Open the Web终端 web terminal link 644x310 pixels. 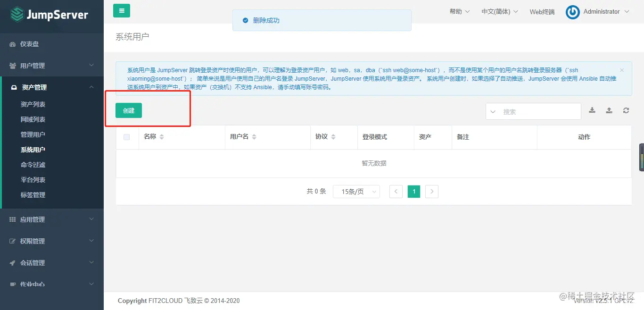pos(542,12)
